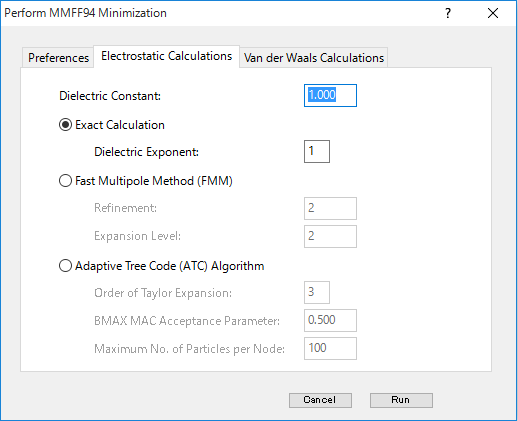Click the Order of Taylor Expansion field
518x421 pixels.
(x=317, y=292)
